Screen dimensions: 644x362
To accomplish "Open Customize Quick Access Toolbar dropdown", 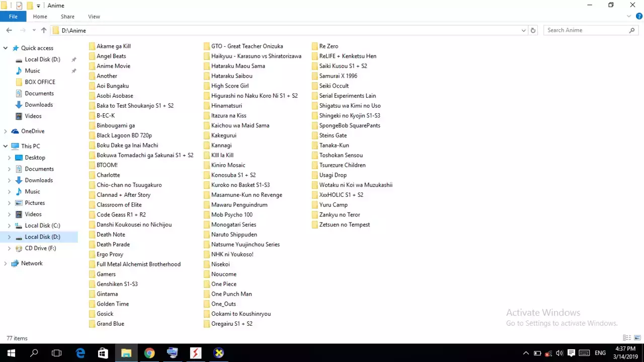I will 38,6.
